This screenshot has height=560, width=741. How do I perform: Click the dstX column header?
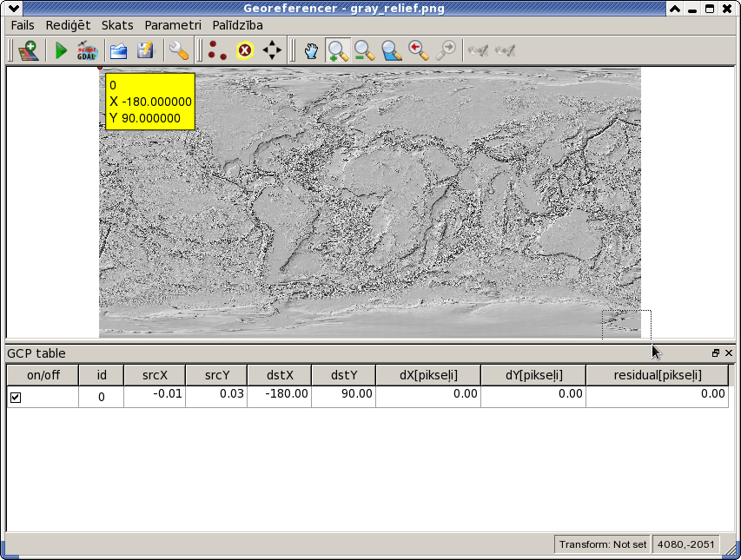click(280, 375)
